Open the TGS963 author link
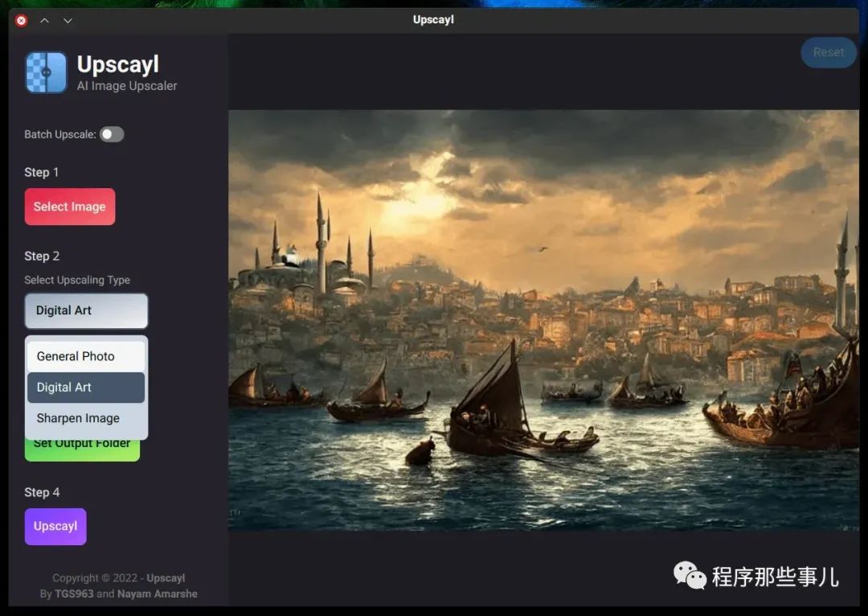The width and height of the screenshot is (868, 616). point(74,593)
